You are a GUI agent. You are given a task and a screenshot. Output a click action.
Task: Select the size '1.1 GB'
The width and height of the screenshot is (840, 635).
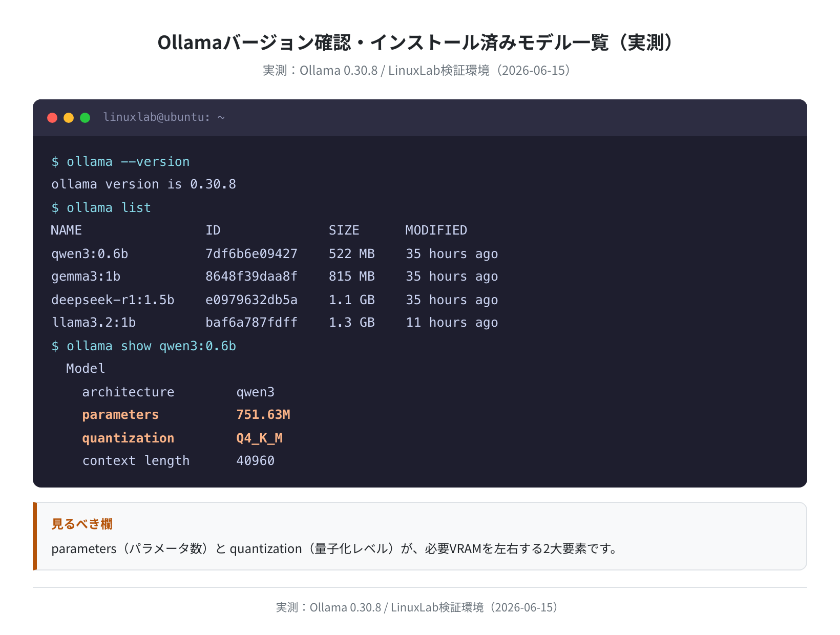pyautogui.click(x=352, y=300)
